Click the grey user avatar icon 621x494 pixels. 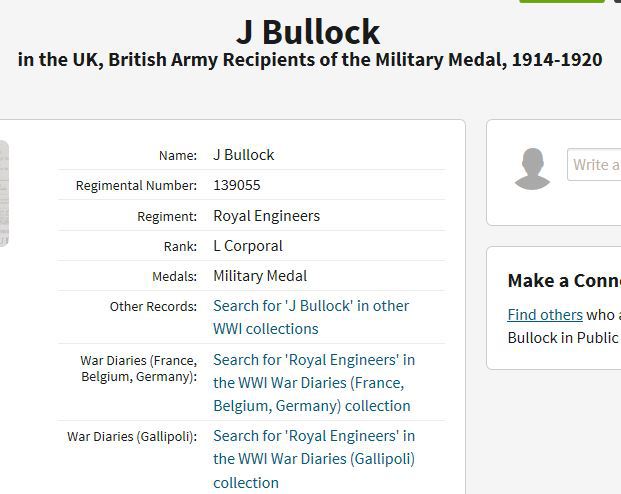click(x=532, y=168)
